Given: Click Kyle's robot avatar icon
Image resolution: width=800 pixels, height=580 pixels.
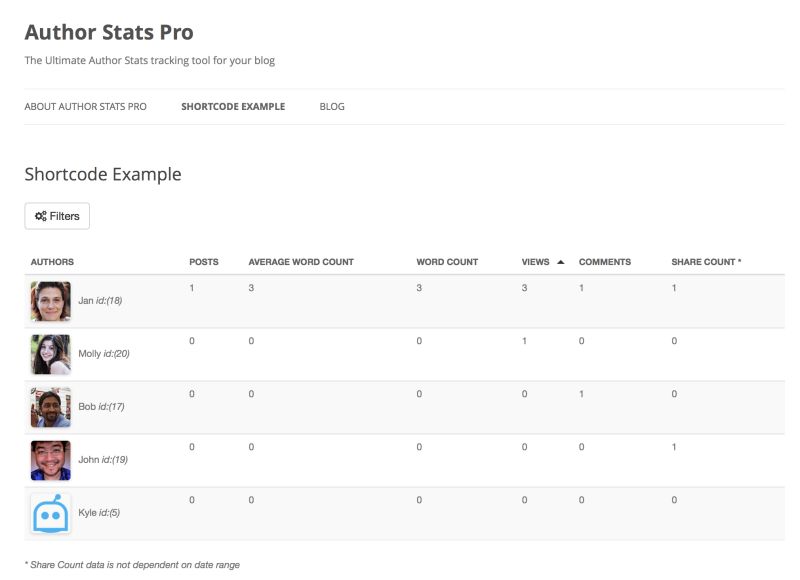Looking at the screenshot, I should click(51, 513).
